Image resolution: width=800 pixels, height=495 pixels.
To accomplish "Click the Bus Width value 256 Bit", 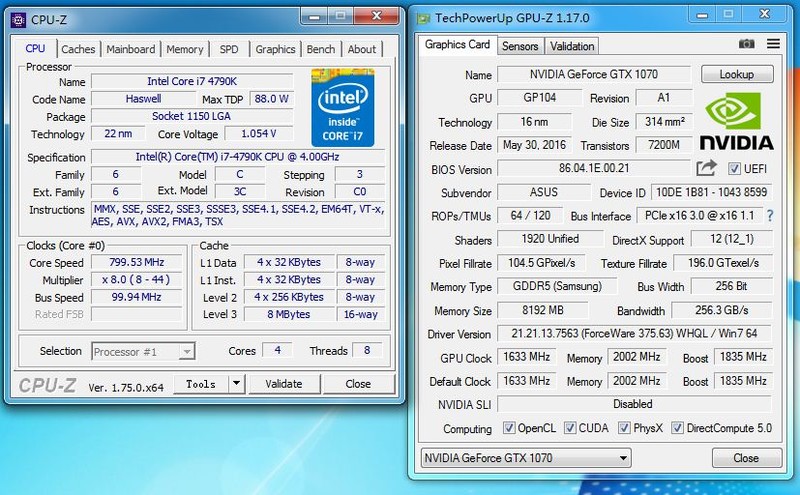I will [x=731, y=286].
